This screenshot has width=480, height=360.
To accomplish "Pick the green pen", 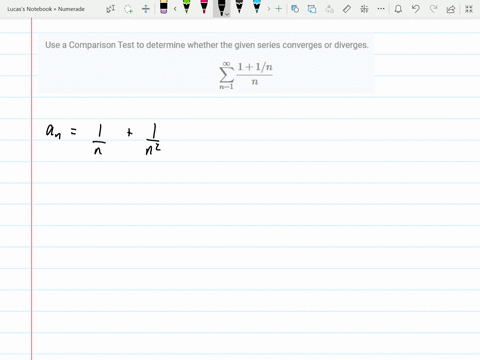I will click(187, 7).
